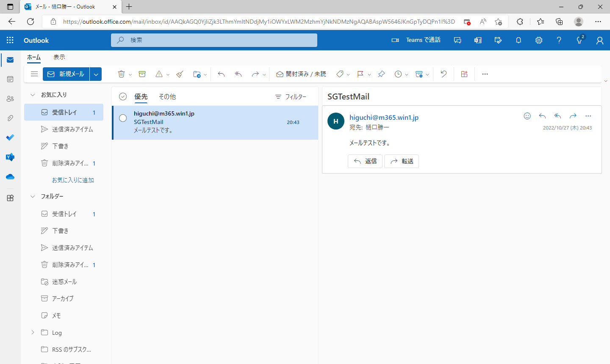Open new browser tab plus button
Viewport: 610px width, 364px height.
point(129,6)
